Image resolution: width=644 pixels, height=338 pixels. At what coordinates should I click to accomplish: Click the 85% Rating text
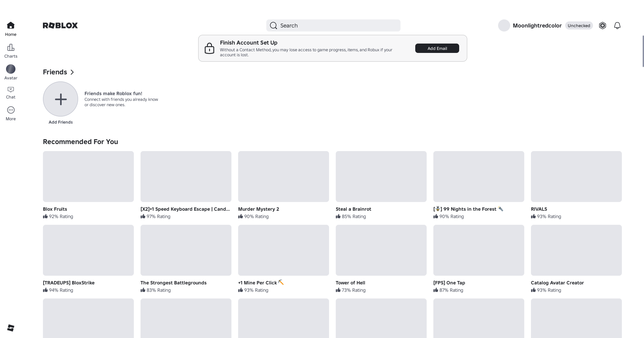354,216
